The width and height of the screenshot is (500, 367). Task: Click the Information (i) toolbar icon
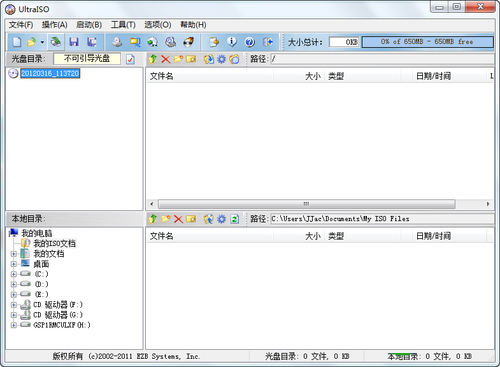(x=232, y=42)
